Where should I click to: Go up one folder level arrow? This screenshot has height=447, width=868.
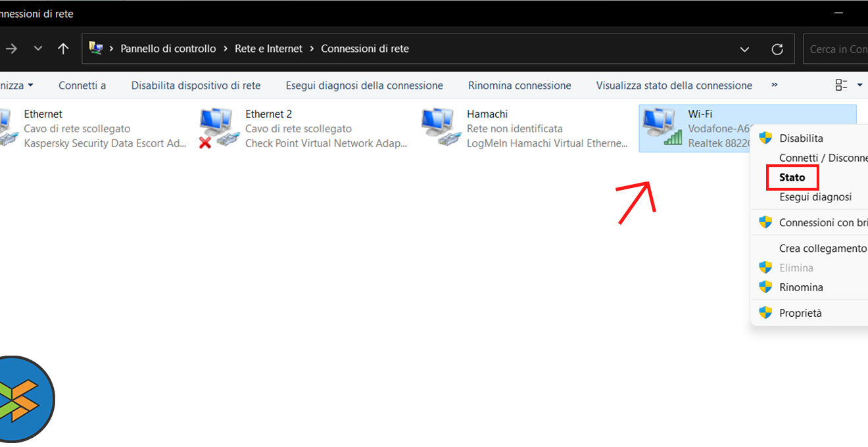pos(63,49)
